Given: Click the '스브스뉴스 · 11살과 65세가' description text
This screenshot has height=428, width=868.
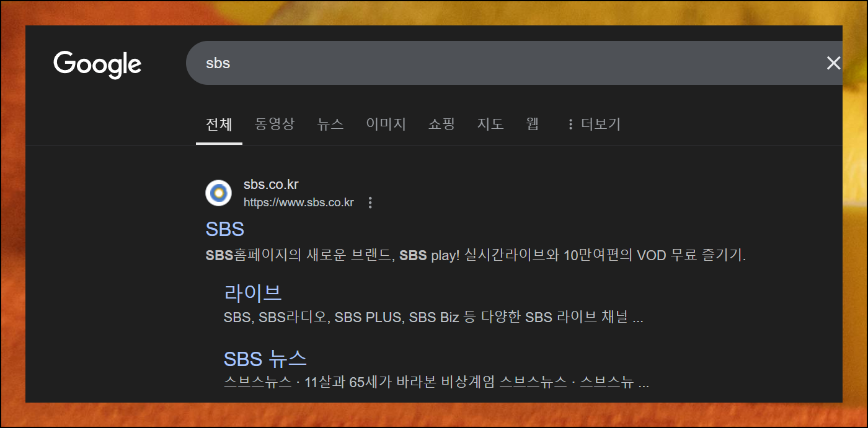Looking at the screenshot, I should coord(436,382).
